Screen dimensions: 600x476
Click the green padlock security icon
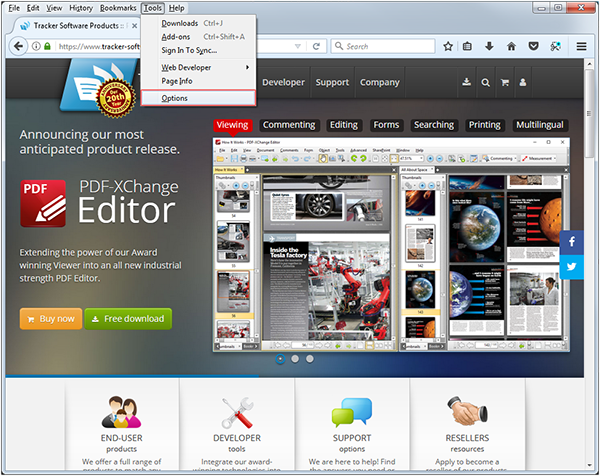tap(47, 46)
